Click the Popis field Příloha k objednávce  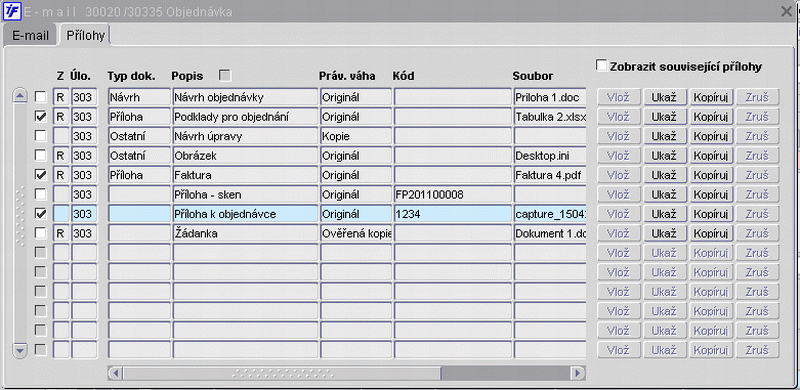(x=245, y=213)
